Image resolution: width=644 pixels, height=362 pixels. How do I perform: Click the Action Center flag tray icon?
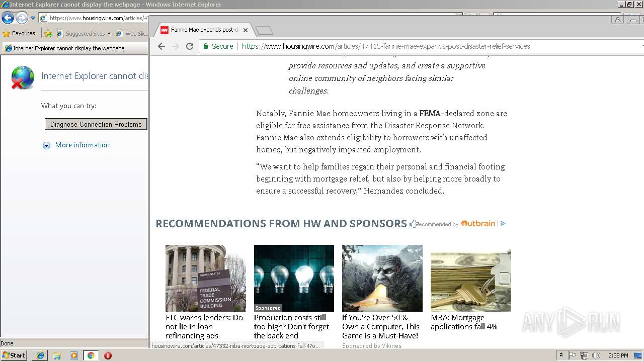coord(572,355)
